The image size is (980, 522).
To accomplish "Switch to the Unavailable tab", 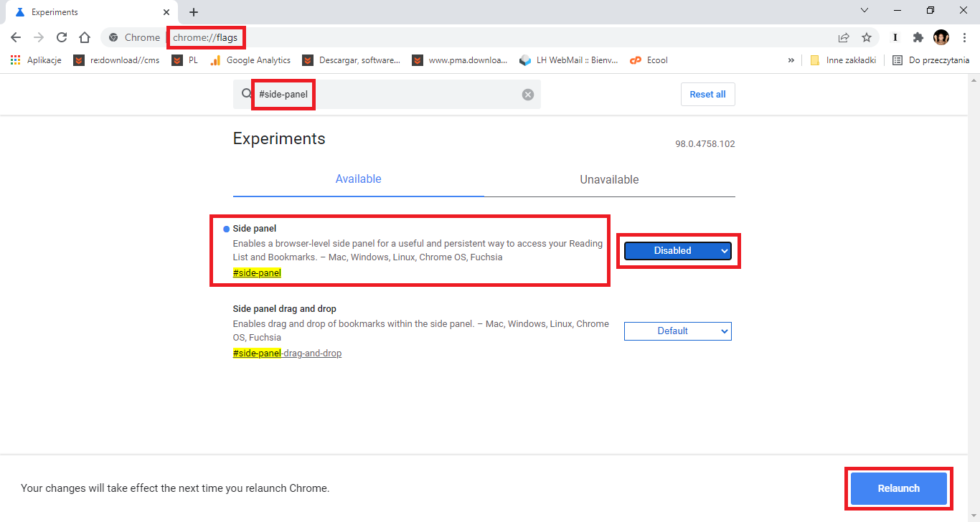I will tap(609, 180).
